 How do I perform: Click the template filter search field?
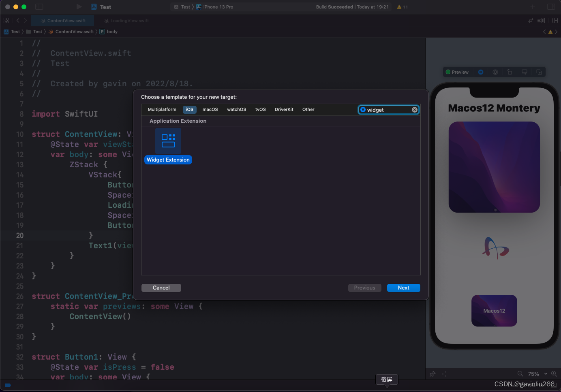click(388, 110)
